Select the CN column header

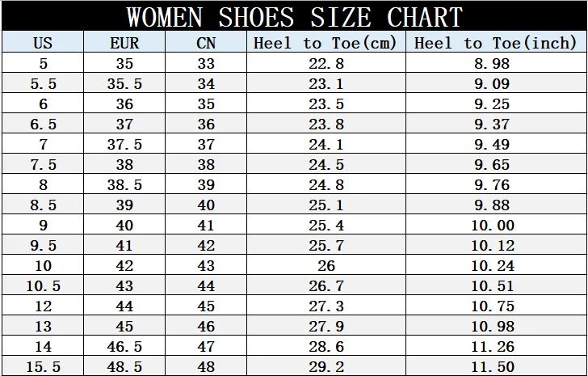[206, 42]
